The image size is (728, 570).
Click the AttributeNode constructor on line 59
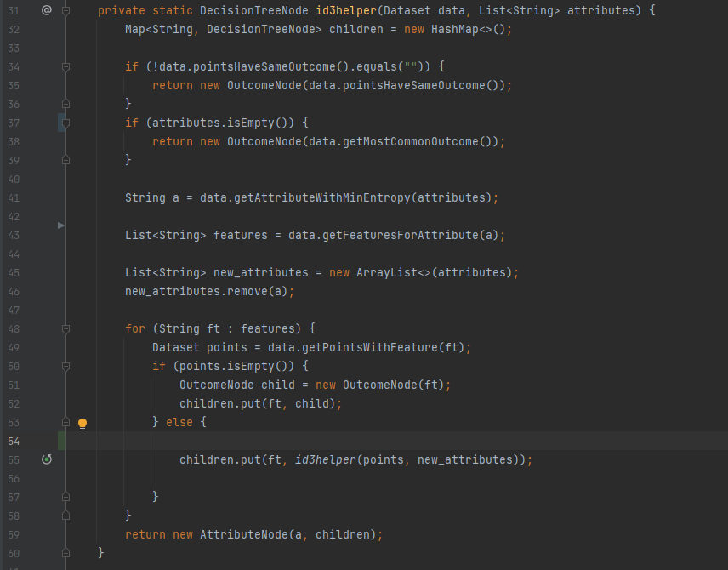tap(240, 534)
